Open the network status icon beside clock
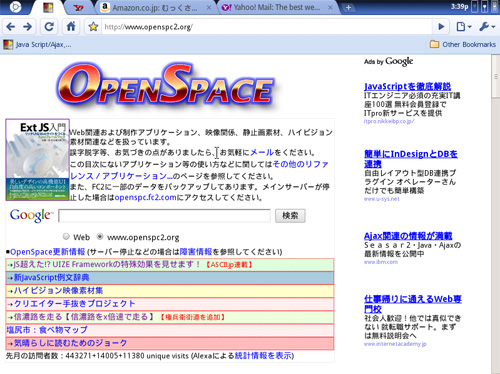Screen dimensions: 500x374 [x=474, y=7]
